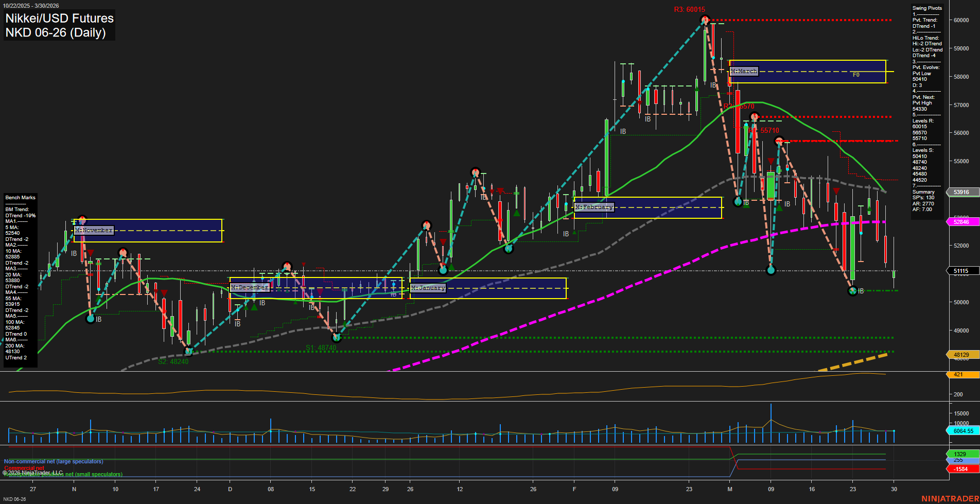Viewport: 980px width, 504px height.
Task: Click the red -1584 small speculators tag
Action: [x=959, y=469]
